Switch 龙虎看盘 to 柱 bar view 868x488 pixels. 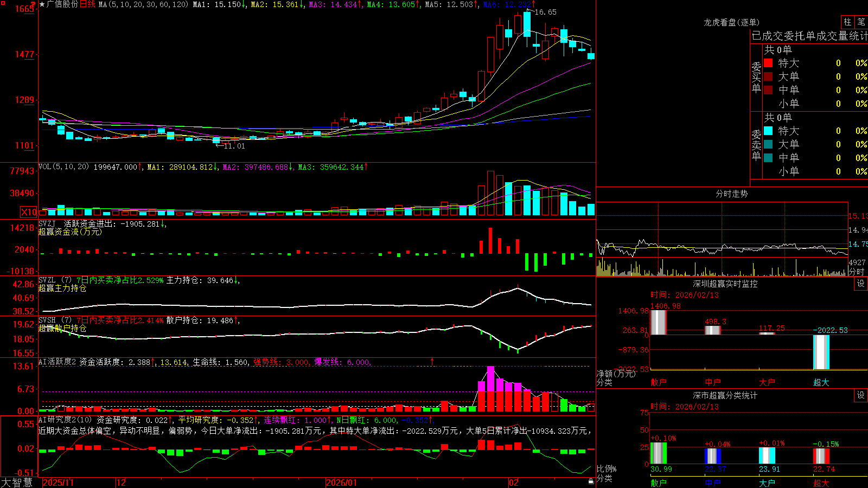(x=847, y=22)
